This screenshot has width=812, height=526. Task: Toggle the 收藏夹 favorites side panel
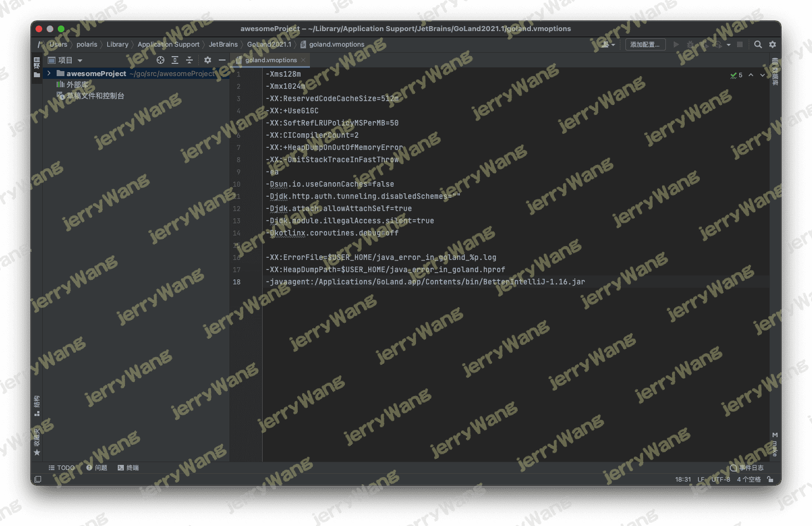[x=37, y=442]
